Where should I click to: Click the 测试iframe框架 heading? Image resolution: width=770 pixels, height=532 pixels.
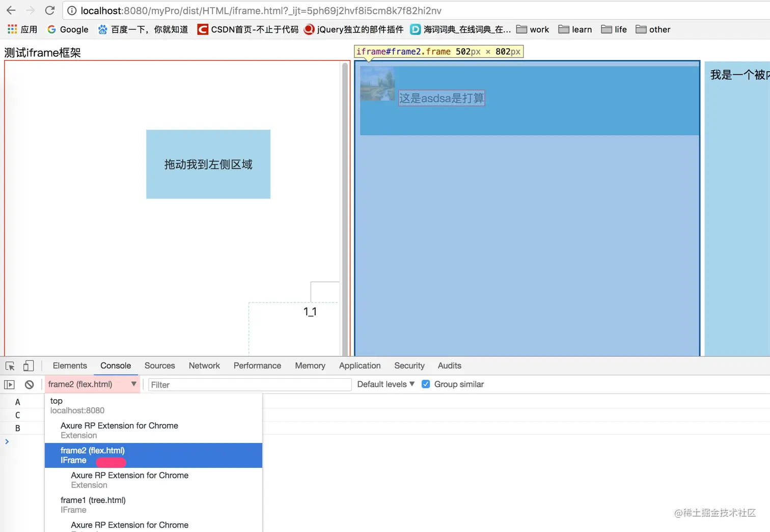coord(42,52)
